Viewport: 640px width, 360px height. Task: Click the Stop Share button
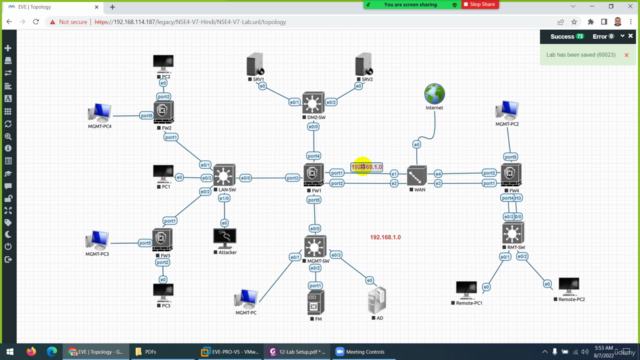coord(480,4)
